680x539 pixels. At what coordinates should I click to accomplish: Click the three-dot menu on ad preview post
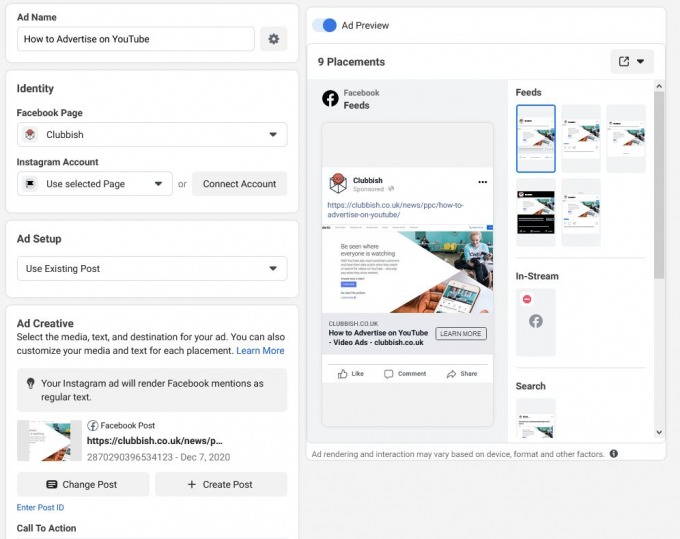coord(482,182)
